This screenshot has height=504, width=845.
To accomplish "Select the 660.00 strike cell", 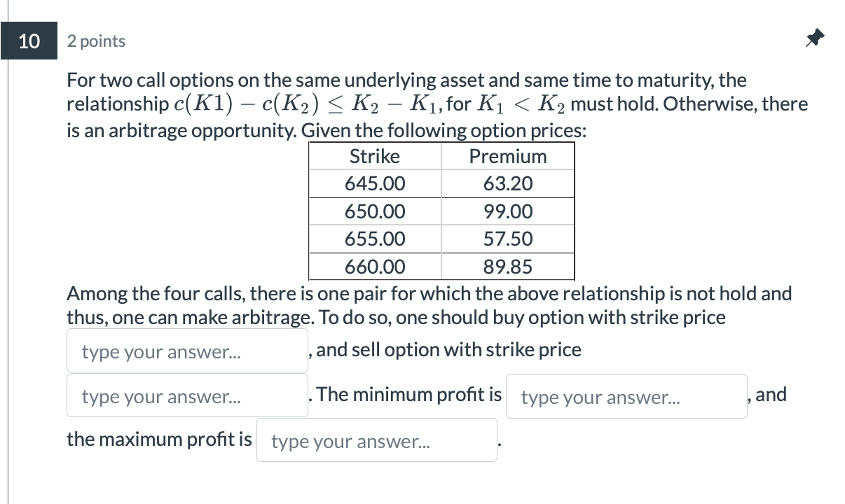I will [375, 266].
